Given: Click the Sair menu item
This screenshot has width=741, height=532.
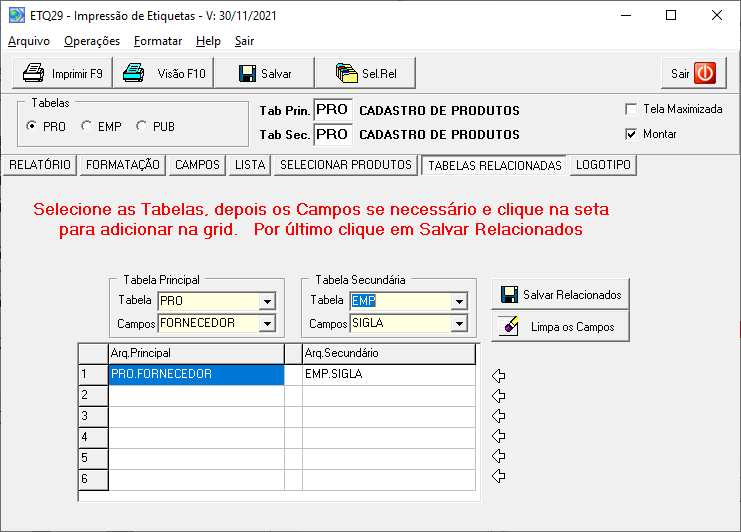Looking at the screenshot, I should [244, 41].
